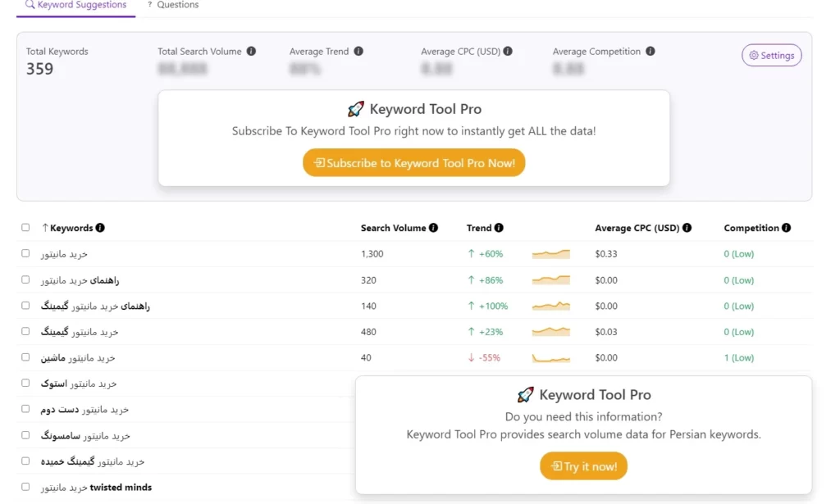This screenshot has width=840, height=504.
Task: Click info icon next to Average Trend summary
Action: point(358,52)
